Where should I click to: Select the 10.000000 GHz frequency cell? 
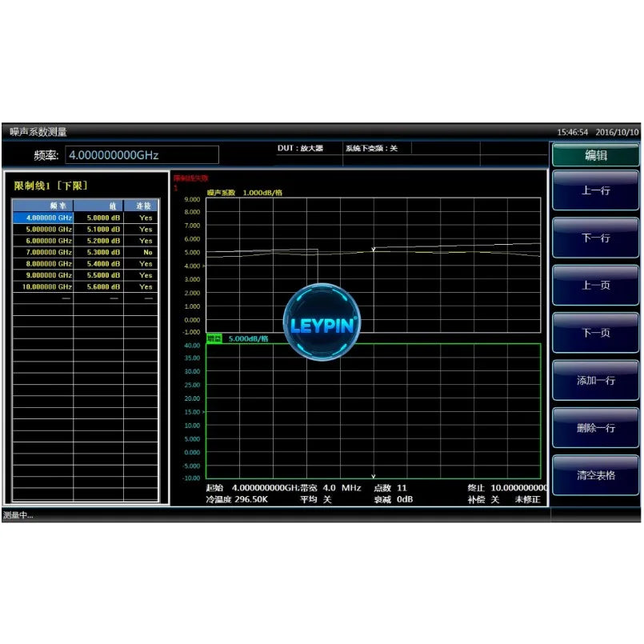(43, 286)
